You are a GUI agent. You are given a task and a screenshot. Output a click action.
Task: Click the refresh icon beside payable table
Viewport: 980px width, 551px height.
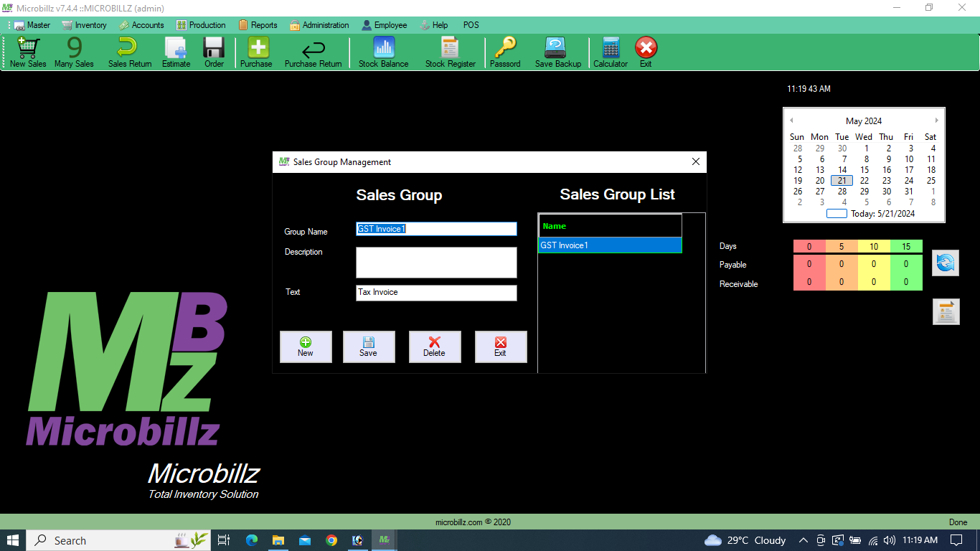pos(946,263)
